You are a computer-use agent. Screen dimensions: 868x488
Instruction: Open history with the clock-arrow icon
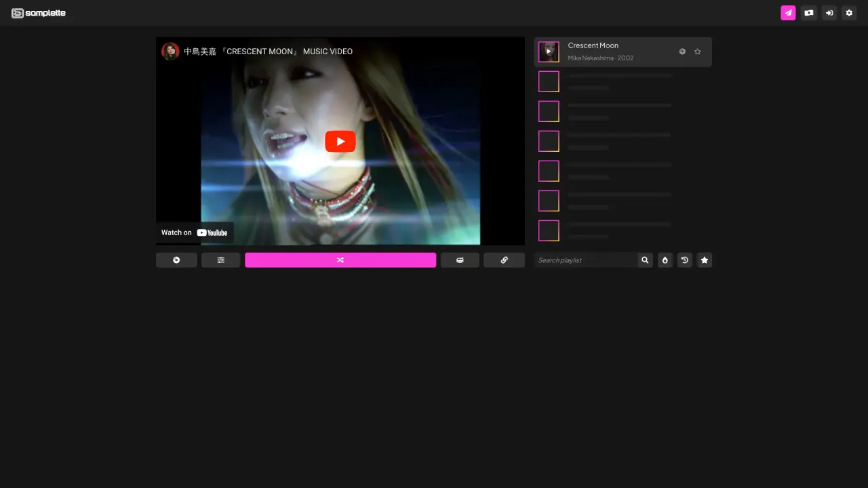[685, 260]
